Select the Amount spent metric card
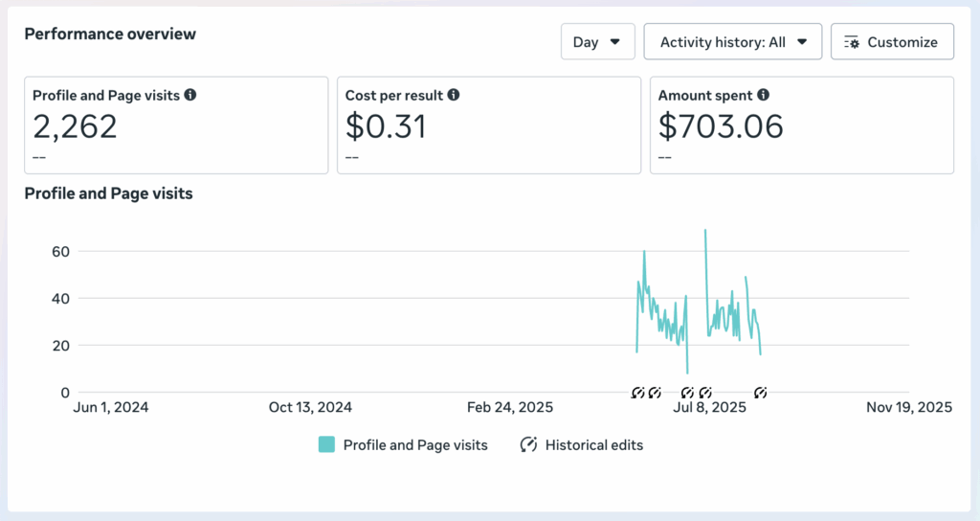This screenshot has height=521, width=980. 801,125
